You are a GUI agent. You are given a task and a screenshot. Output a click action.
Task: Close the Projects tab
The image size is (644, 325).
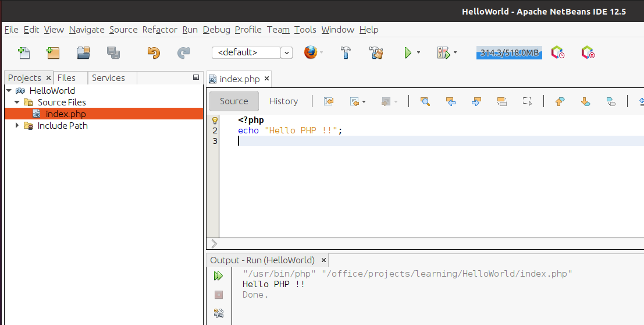(x=48, y=77)
